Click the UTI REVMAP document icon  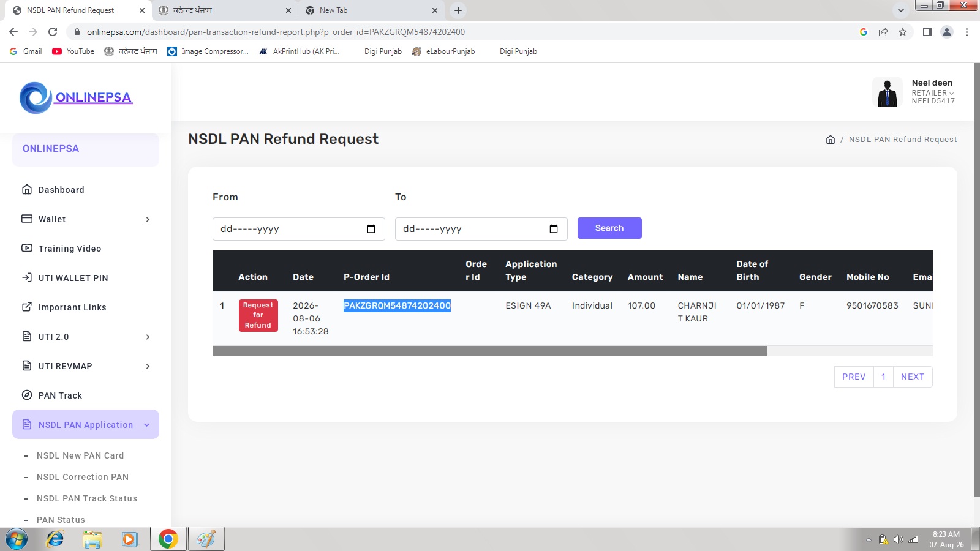(x=27, y=365)
